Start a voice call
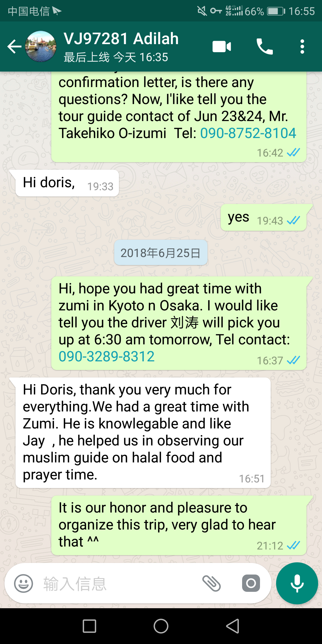Screen dimensions: 322x644 (x=264, y=47)
